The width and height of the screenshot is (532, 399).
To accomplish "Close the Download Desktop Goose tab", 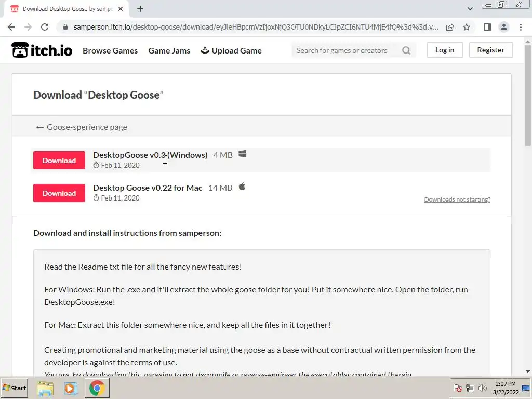I will pos(121,9).
